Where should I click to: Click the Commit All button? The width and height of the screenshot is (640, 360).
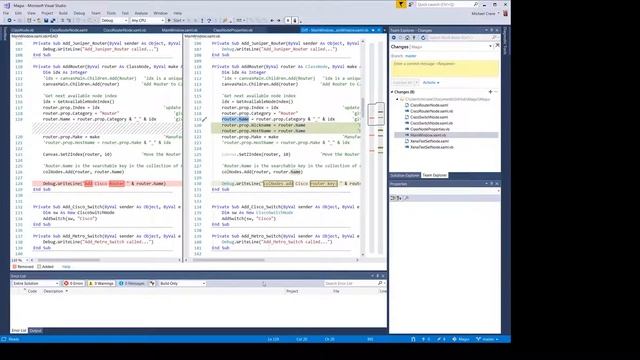(x=405, y=82)
